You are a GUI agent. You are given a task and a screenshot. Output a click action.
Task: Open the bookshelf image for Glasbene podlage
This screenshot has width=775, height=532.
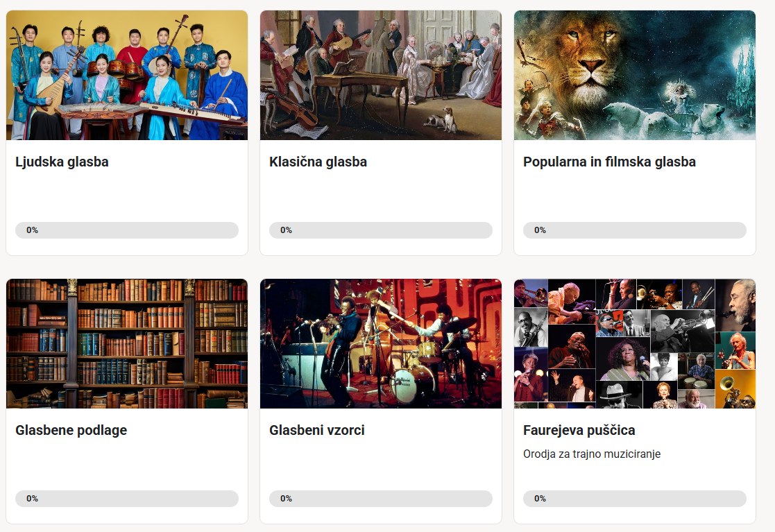coord(127,343)
